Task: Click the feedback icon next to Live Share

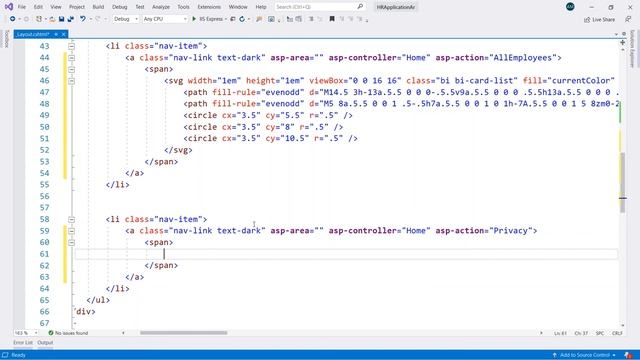Action: tap(628, 20)
